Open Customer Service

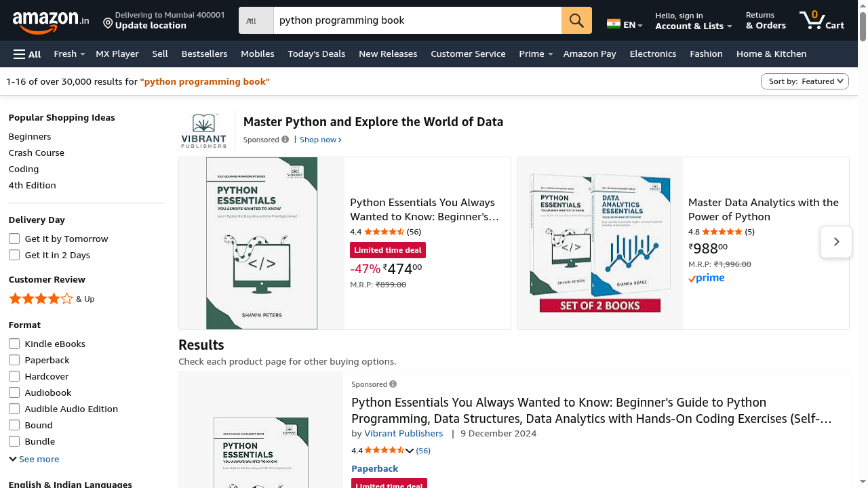(468, 54)
